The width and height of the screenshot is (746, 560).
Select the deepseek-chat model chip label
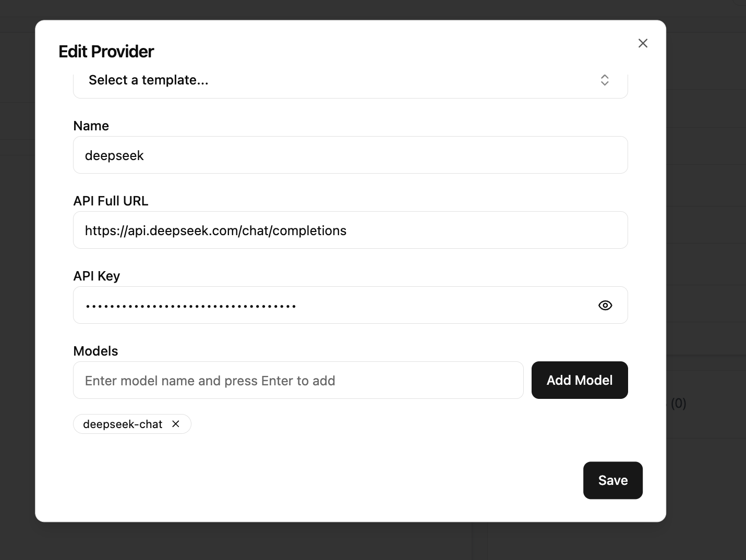(123, 424)
